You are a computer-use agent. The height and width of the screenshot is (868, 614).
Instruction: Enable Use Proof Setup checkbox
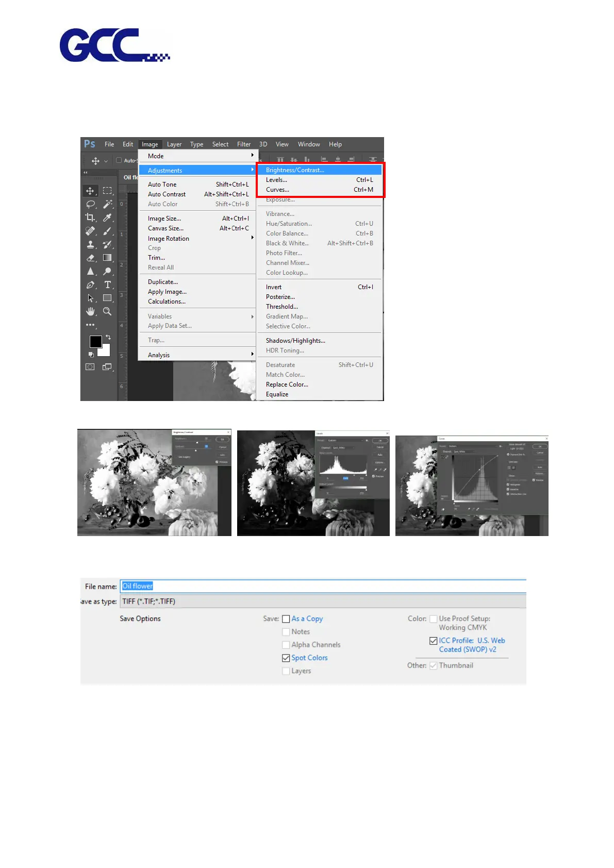pyautogui.click(x=434, y=619)
